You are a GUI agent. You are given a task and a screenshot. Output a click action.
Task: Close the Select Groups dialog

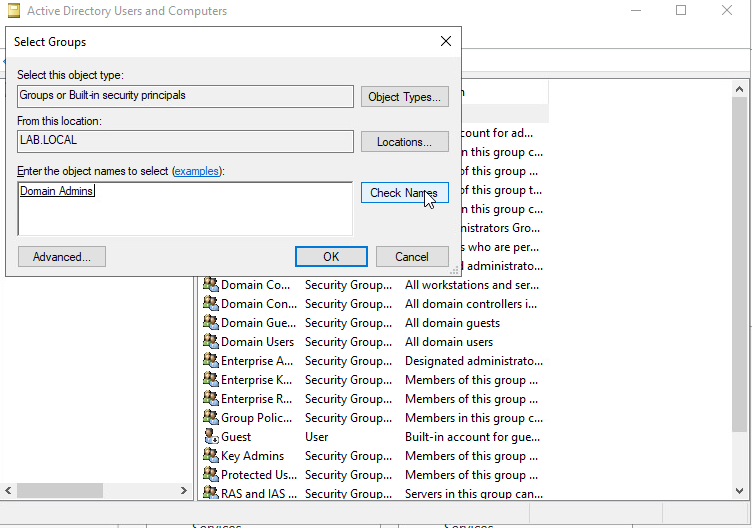(446, 41)
